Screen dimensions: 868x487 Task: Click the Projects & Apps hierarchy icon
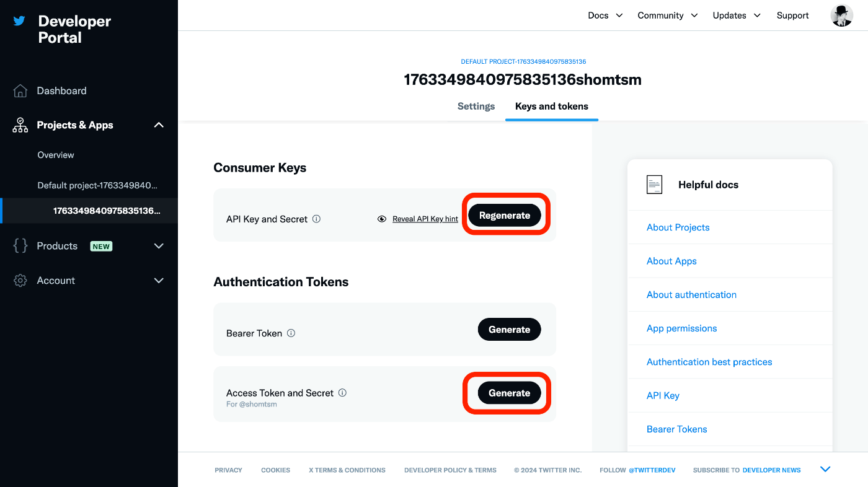click(20, 125)
